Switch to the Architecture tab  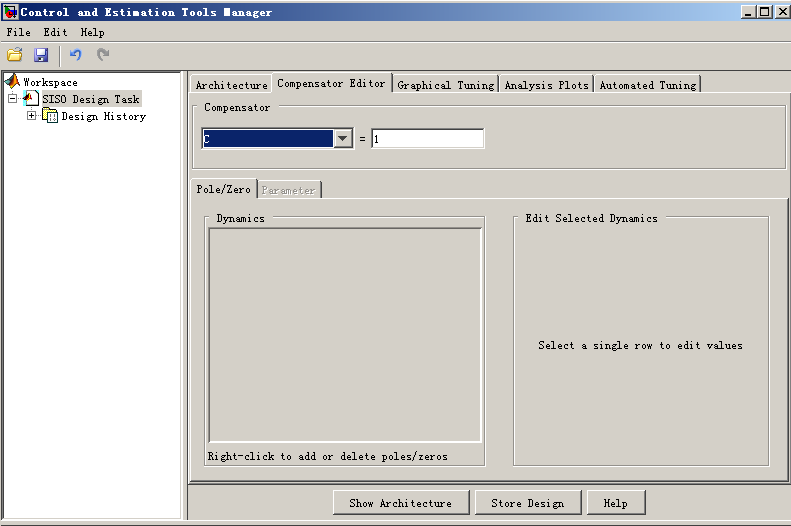tap(232, 85)
